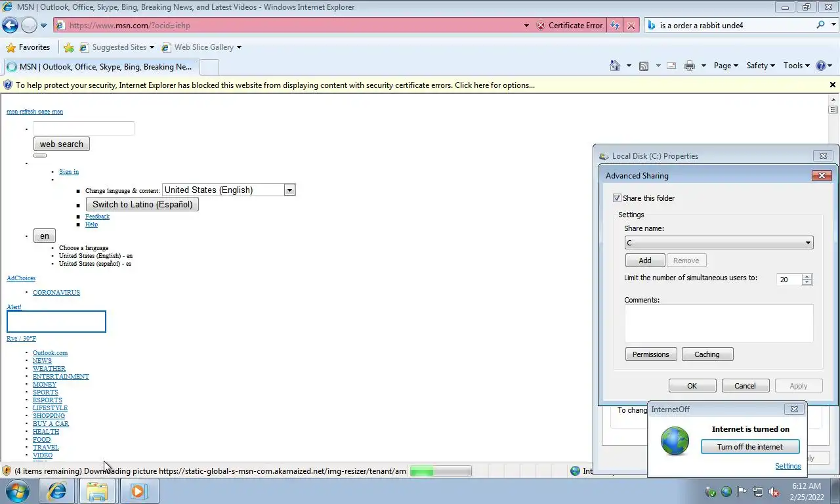Open the Caching settings button
This screenshot has height=504, width=840.
pyautogui.click(x=707, y=354)
